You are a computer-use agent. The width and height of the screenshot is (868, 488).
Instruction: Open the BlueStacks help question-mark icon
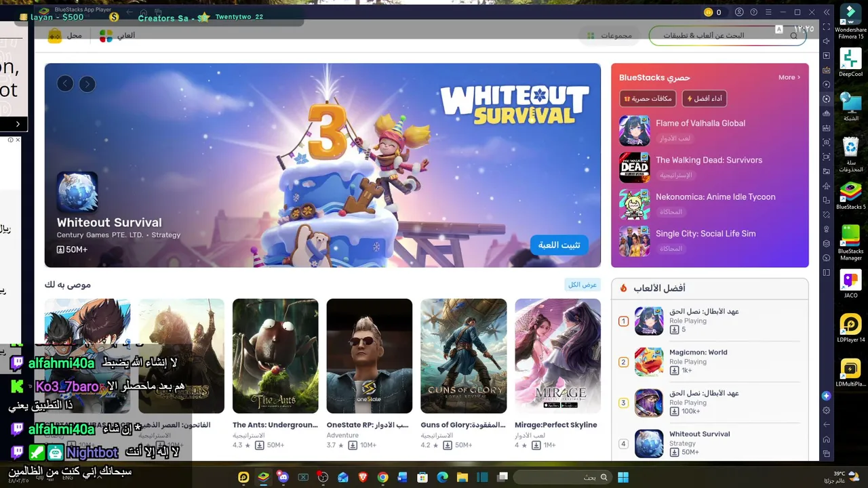pyautogui.click(x=754, y=12)
